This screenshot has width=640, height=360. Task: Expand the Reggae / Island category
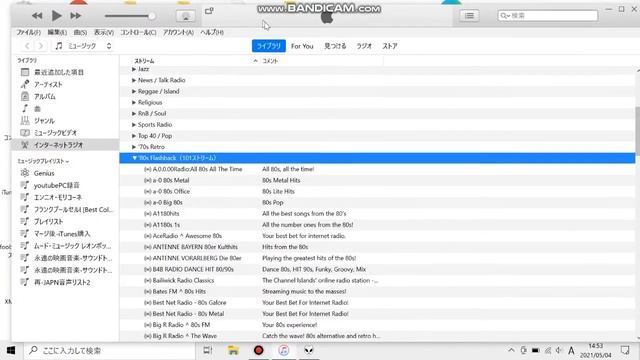pos(134,91)
